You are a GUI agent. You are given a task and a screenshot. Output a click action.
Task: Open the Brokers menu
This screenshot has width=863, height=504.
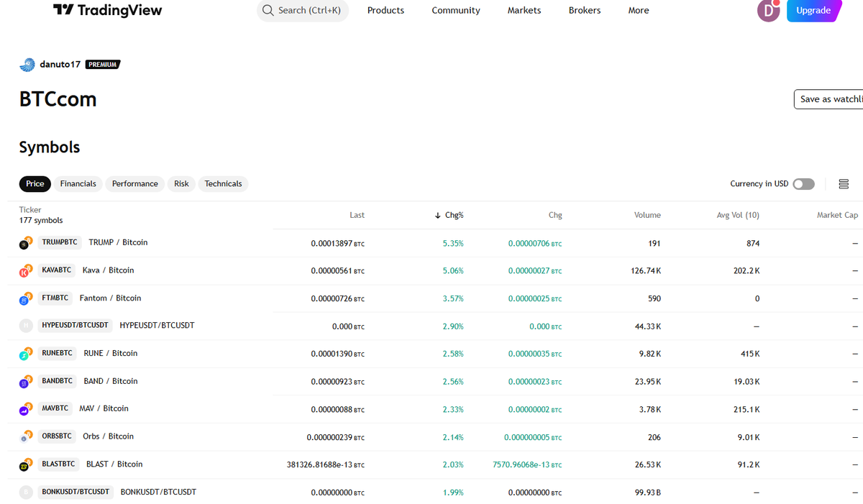585,10
